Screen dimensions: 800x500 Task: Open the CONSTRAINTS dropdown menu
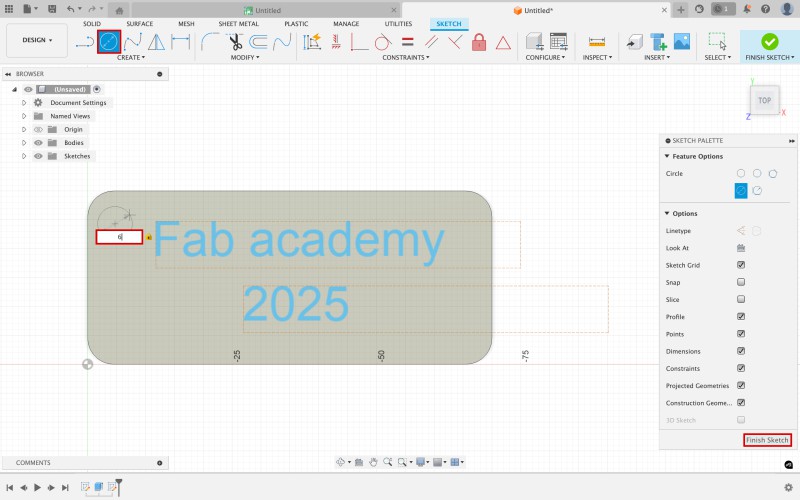coord(406,58)
